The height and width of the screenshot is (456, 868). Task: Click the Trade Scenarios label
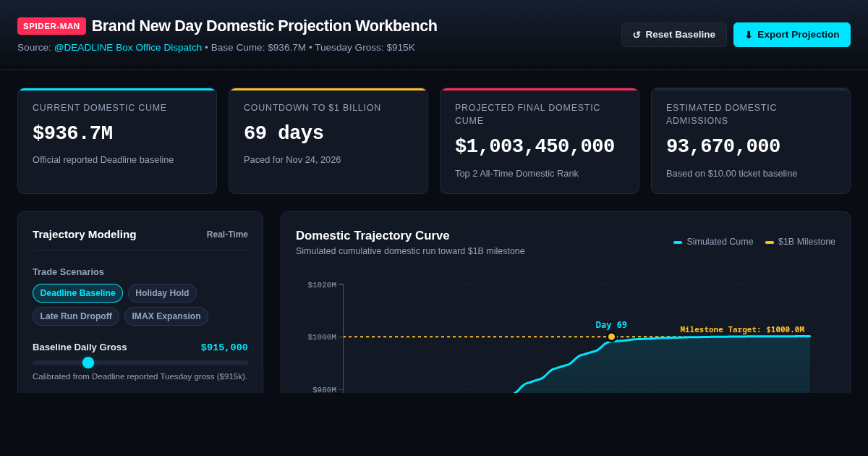tap(68, 272)
